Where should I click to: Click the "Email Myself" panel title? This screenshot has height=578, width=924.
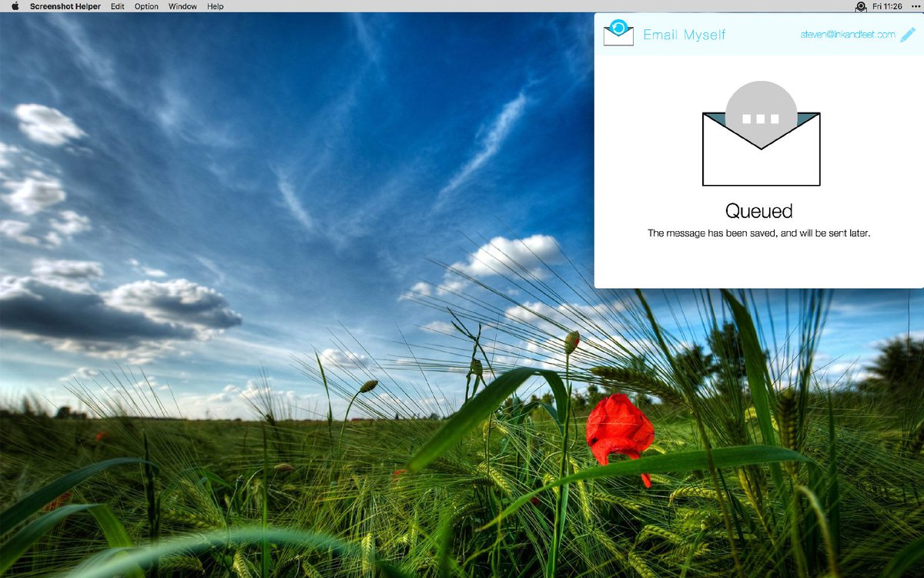click(x=685, y=35)
